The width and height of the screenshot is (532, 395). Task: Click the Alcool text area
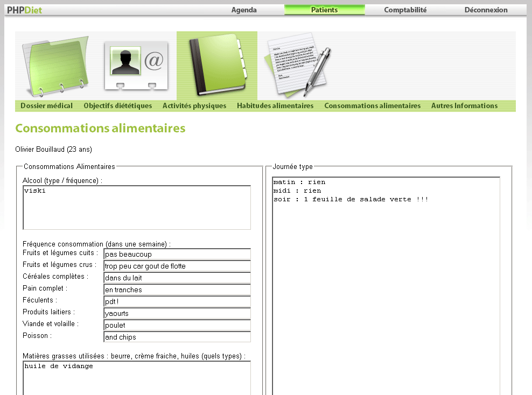137,208
